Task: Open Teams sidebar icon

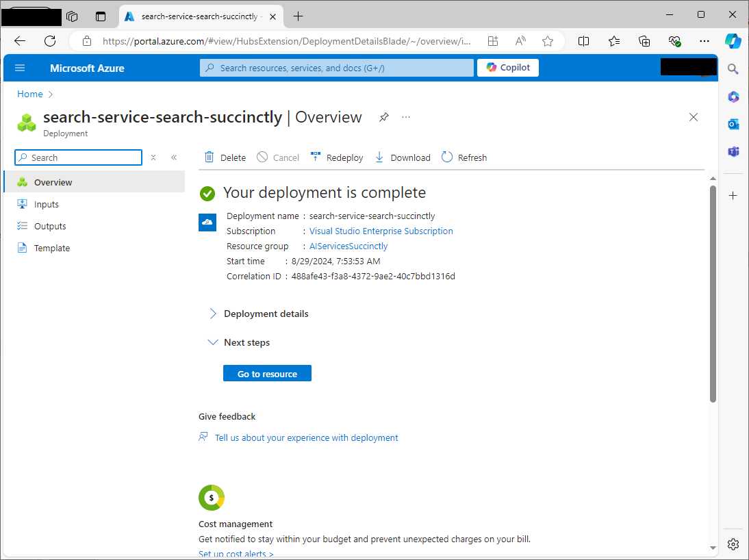Action: [733, 151]
